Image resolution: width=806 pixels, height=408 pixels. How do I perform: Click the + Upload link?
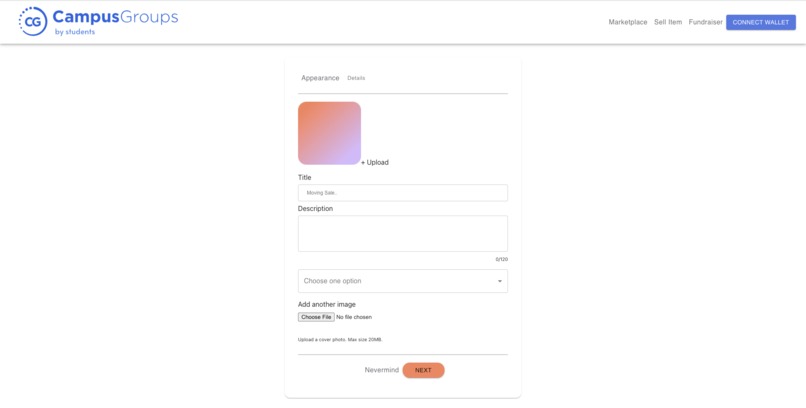click(x=375, y=162)
